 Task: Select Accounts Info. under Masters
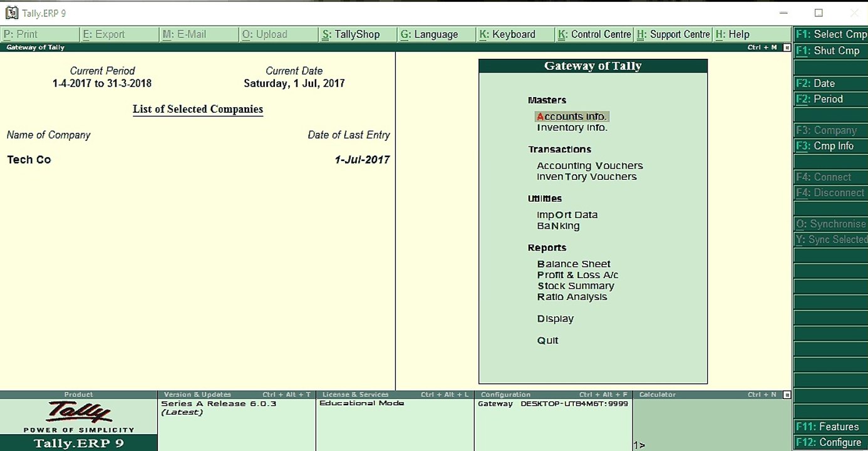[x=572, y=117]
